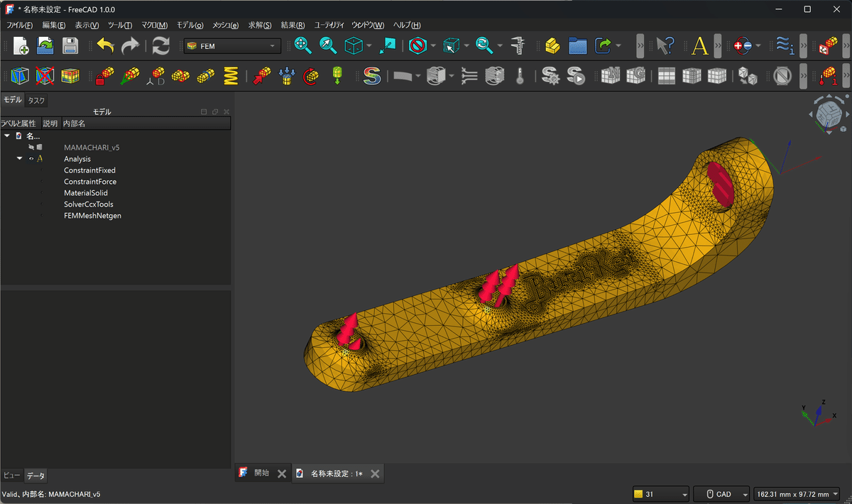Click the yellow Part blocks icon

click(x=553, y=46)
